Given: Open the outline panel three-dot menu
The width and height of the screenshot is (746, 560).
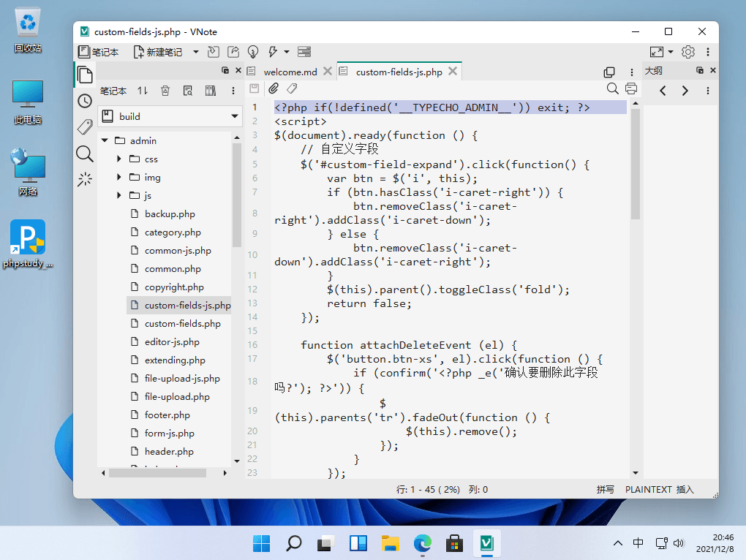Looking at the screenshot, I should pyautogui.click(x=708, y=91).
